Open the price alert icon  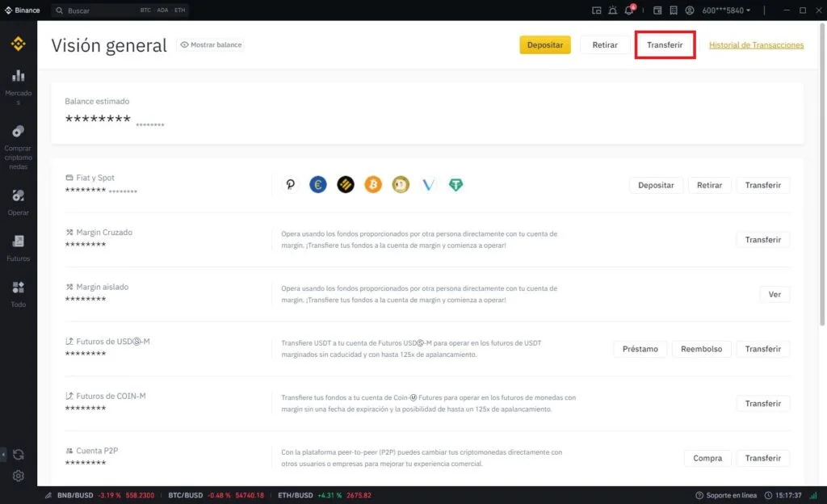pos(612,10)
